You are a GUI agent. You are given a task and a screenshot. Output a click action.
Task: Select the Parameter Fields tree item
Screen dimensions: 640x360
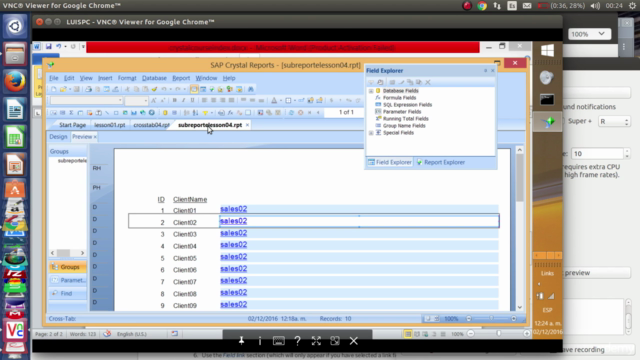(x=402, y=112)
